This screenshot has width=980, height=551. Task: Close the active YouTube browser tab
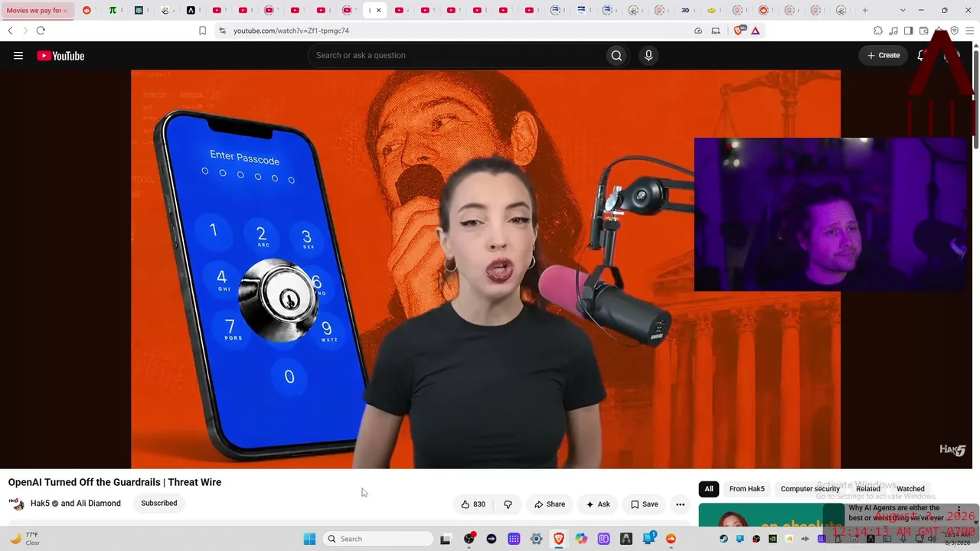coord(378,11)
